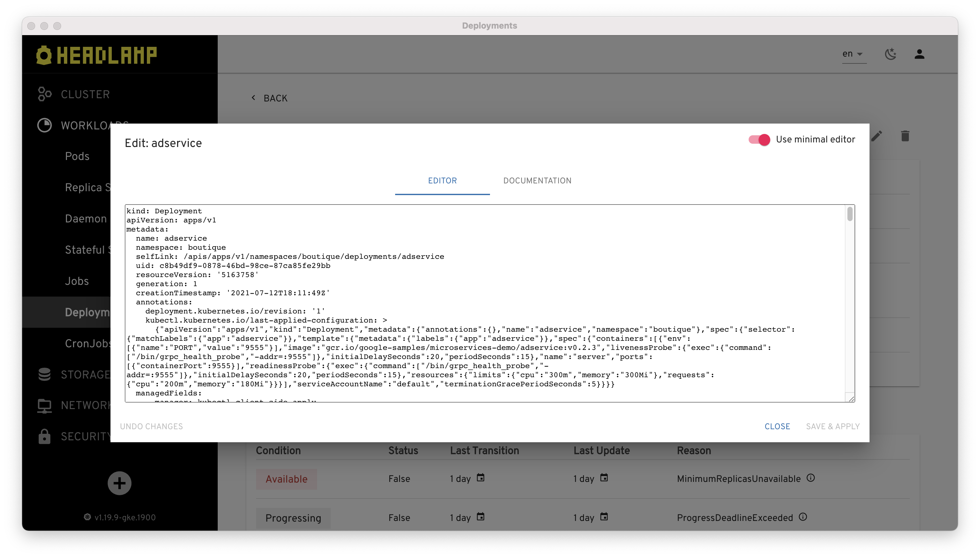The width and height of the screenshot is (980, 558).
Task: Click the Cluster sidebar icon
Action: point(45,94)
